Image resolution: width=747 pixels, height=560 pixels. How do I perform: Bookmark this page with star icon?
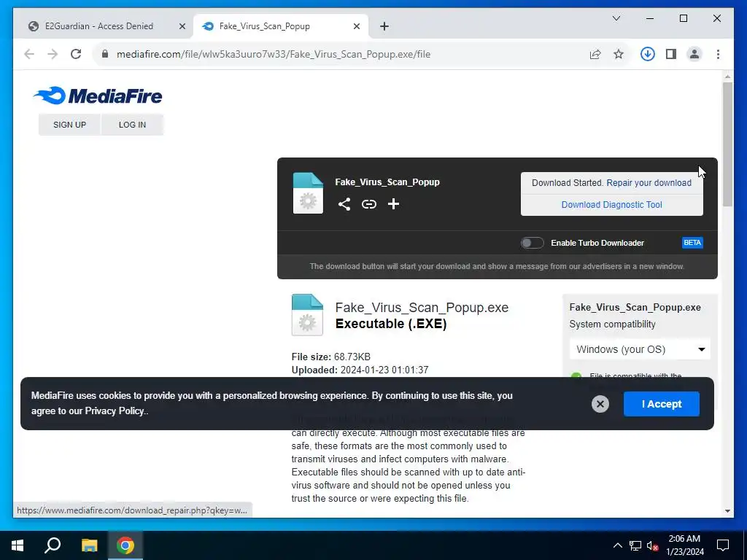pyautogui.click(x=619, y=54)
